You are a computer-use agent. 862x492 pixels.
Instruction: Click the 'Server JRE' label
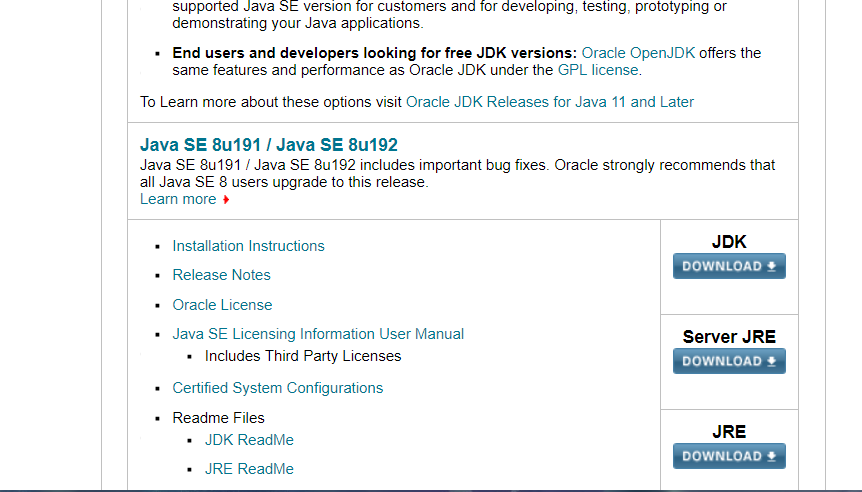click(x=729, y=337)
